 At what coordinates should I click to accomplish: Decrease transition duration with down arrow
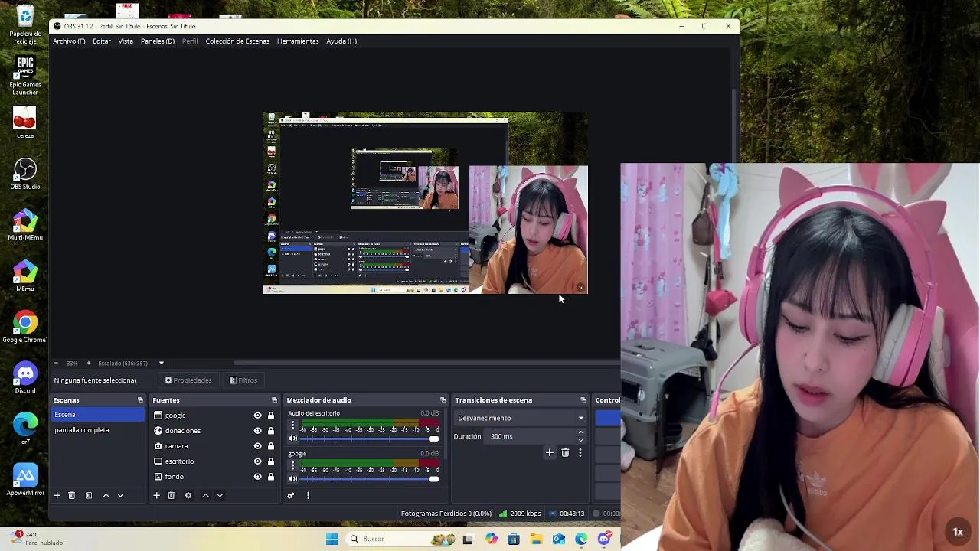click(580, 440)
